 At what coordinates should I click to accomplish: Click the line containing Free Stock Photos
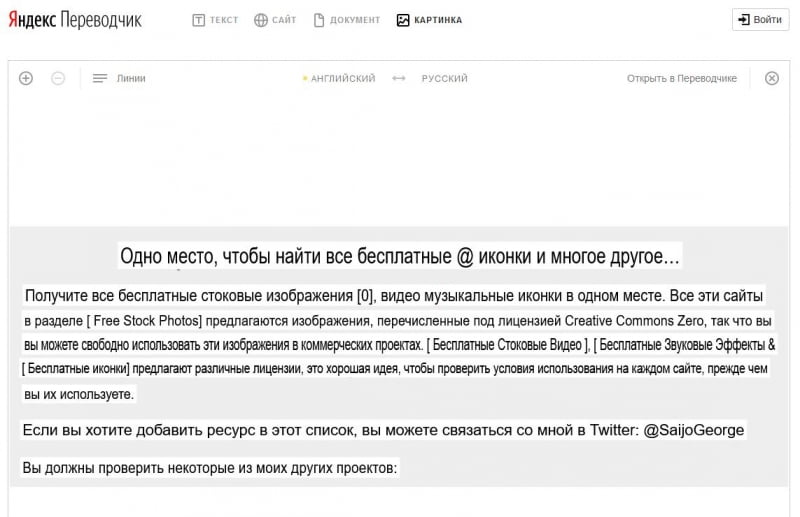[x=397, y=321]
